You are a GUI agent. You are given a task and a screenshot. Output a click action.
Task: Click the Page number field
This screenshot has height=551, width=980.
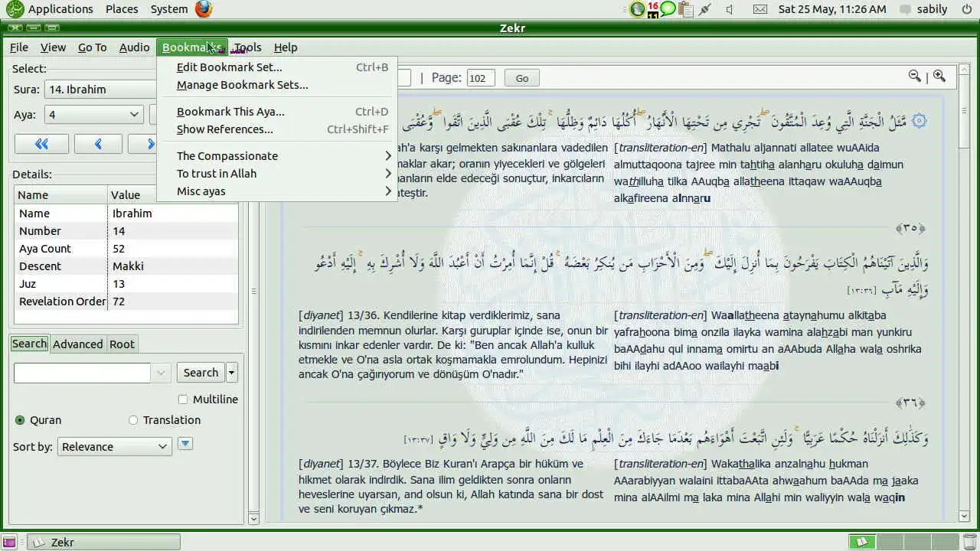[x=481, y=78]
